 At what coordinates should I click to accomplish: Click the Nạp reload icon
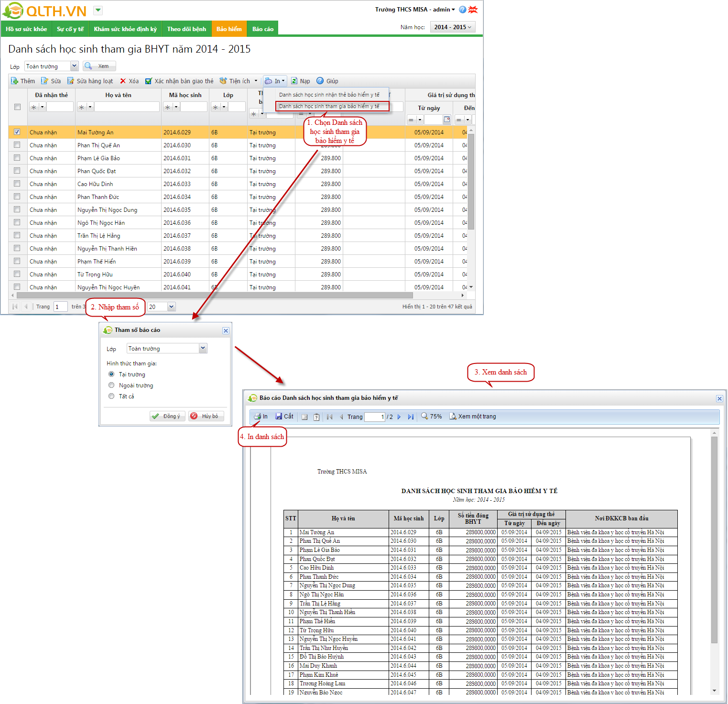(294, 81)
